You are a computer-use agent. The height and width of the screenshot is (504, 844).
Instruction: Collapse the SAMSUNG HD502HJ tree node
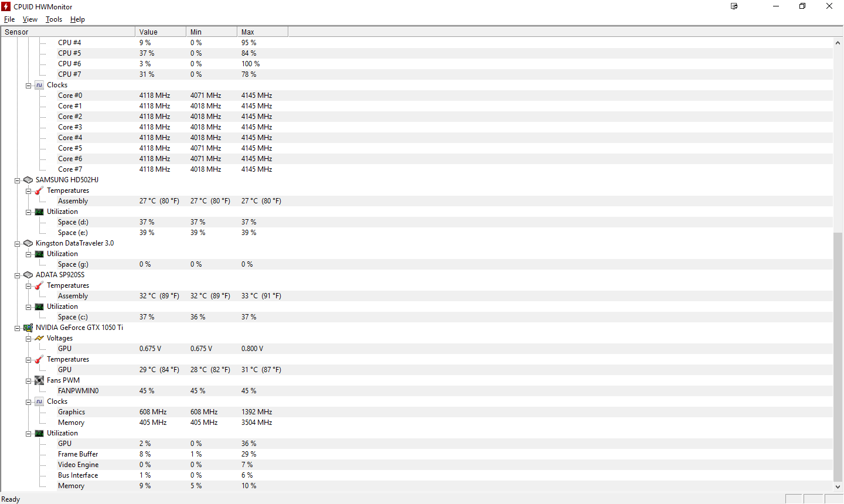tap(18, 181)
